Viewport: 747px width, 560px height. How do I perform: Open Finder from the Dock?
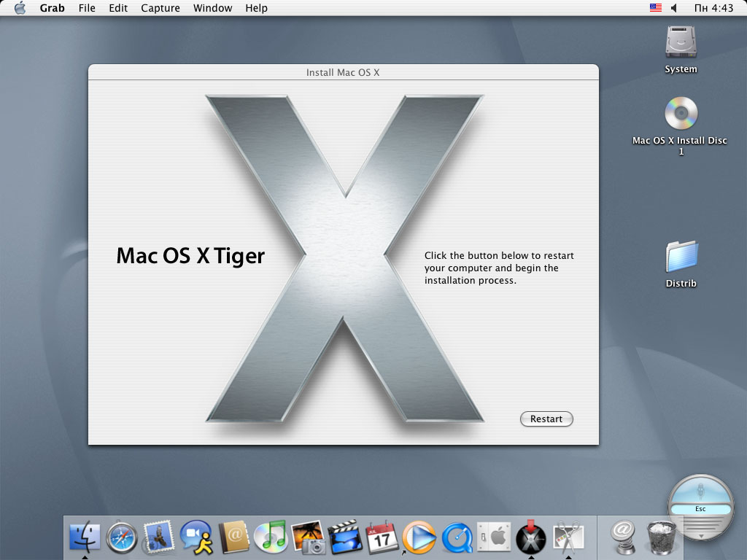coord(85,537)
